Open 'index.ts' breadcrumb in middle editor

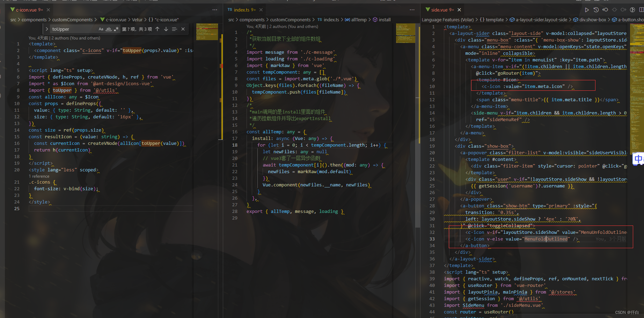point(328,20)
